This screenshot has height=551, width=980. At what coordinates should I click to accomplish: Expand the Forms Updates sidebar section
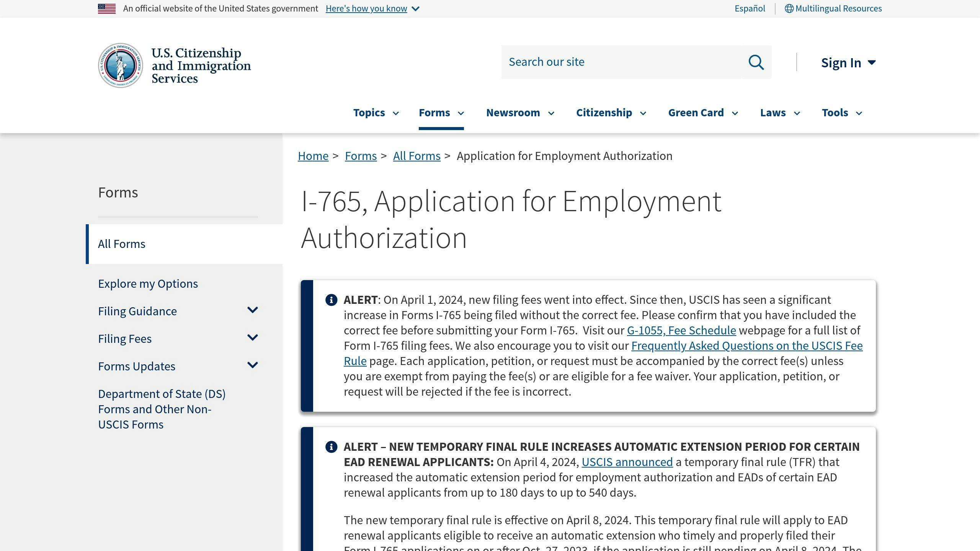pos(253,365)
